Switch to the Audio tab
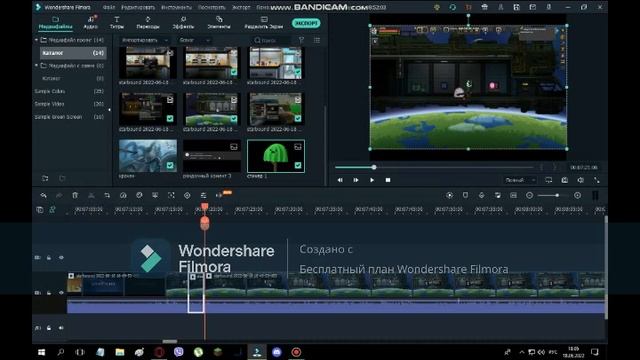Image resolution: width=640 pixels, height=360 pixels. pyautogui.click(x=91, y=23)
